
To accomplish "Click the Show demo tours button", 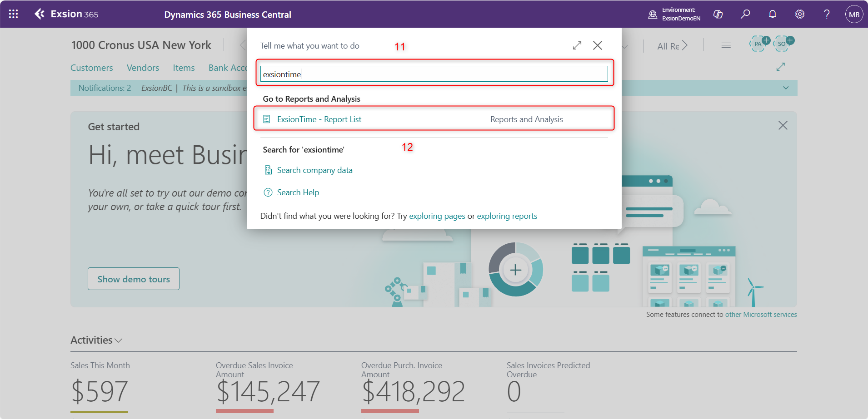I will pyautogui.click(x=134, y=279).
